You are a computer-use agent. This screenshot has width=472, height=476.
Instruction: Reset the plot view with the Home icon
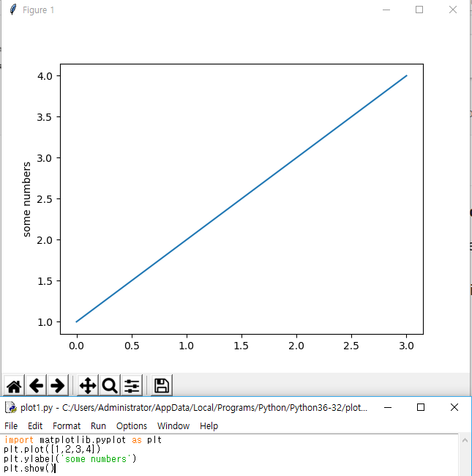[14, 386]
